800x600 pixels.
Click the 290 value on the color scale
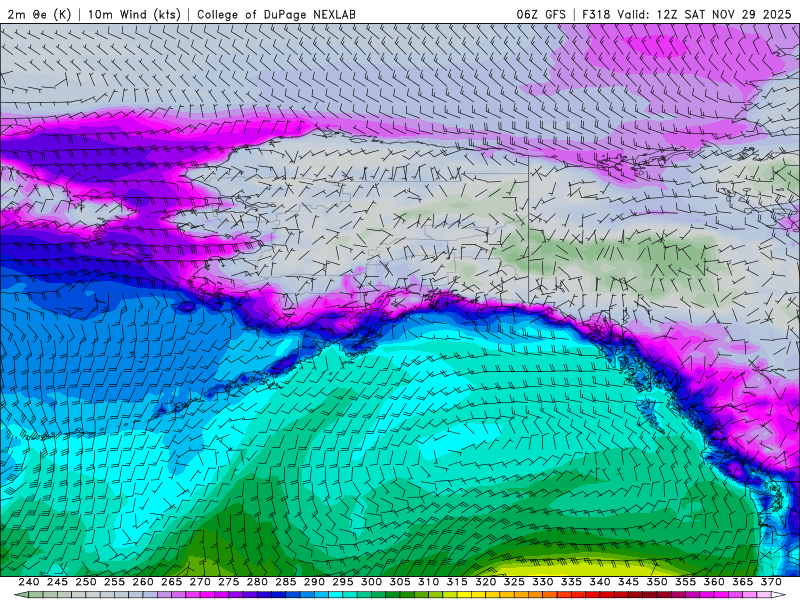tap(314, 582)
